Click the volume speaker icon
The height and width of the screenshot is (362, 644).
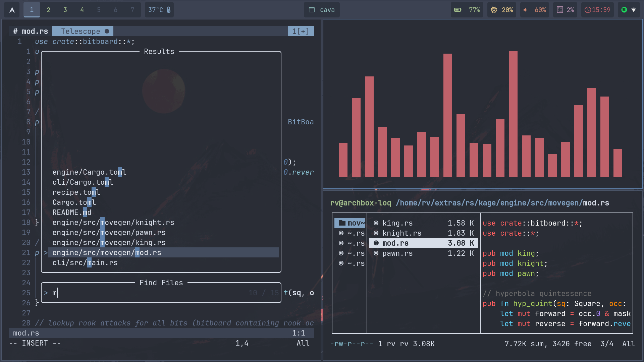coord(526,10)
